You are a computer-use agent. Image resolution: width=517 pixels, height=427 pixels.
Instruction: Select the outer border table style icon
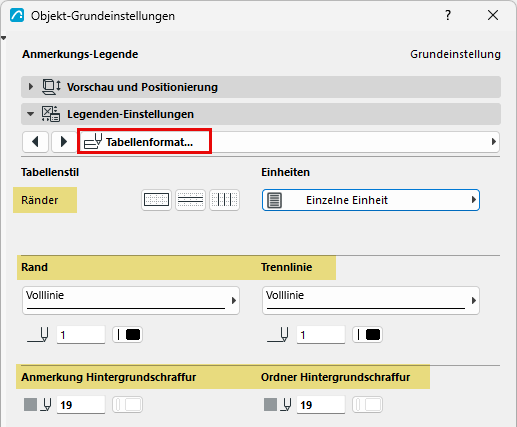(156, 200)
